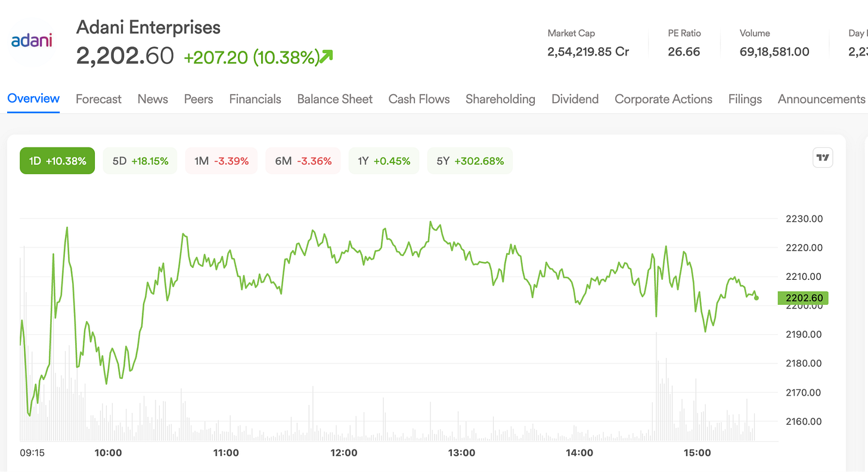Select the Balance Sheet tab
Viewport: 868px width, 472px height.
pos(335,99)
